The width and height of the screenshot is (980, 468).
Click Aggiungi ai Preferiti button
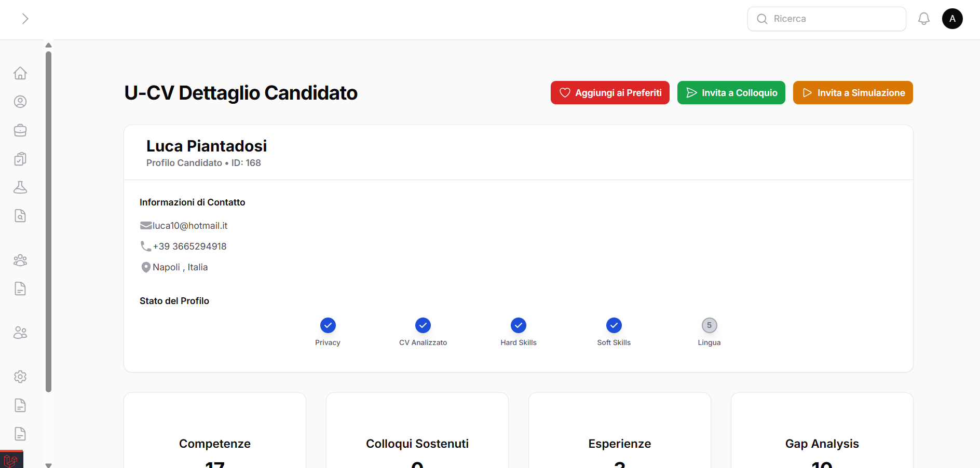(x=609, y=92)
